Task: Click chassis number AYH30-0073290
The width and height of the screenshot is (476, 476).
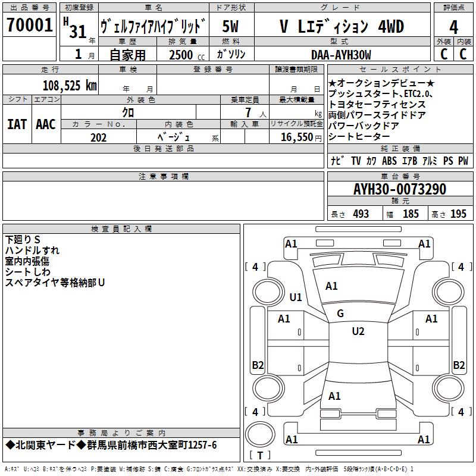Action: point(400,189)
